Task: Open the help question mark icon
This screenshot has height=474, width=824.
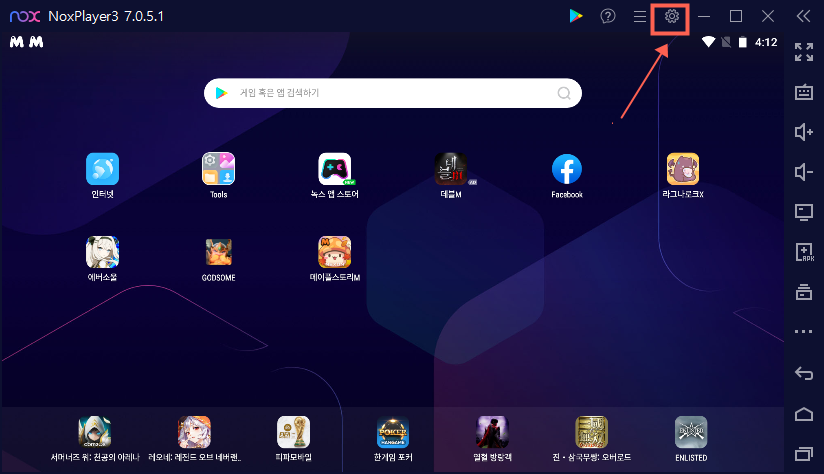Action: point(607,16)
